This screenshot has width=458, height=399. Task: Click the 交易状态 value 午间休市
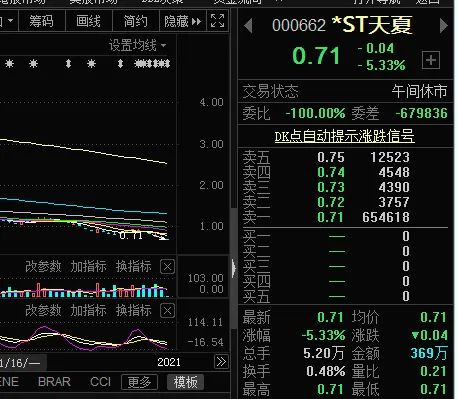coord(419,91)
